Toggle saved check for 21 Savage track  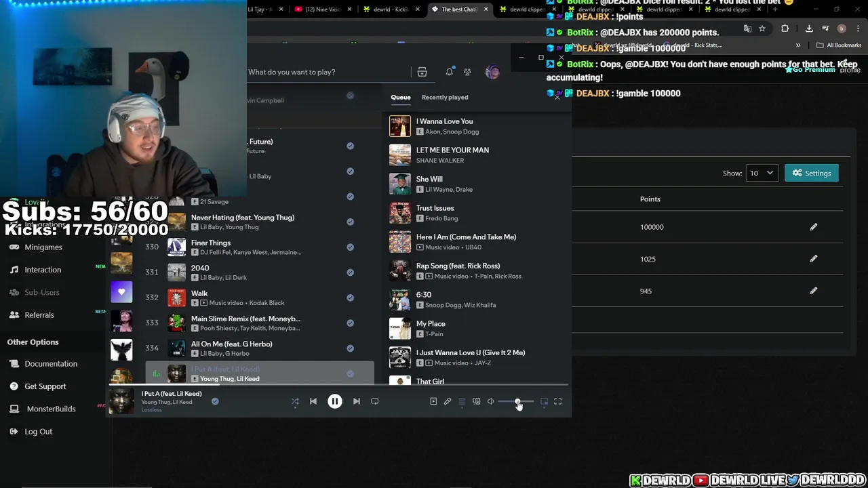[x=350, y=197]
